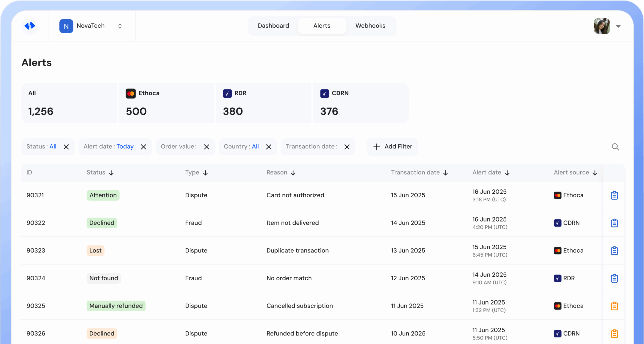This screenshot has height=344, width=644.
Task: Click the RDR Visa icon on summary card
Action: click(x=227, y=94)
